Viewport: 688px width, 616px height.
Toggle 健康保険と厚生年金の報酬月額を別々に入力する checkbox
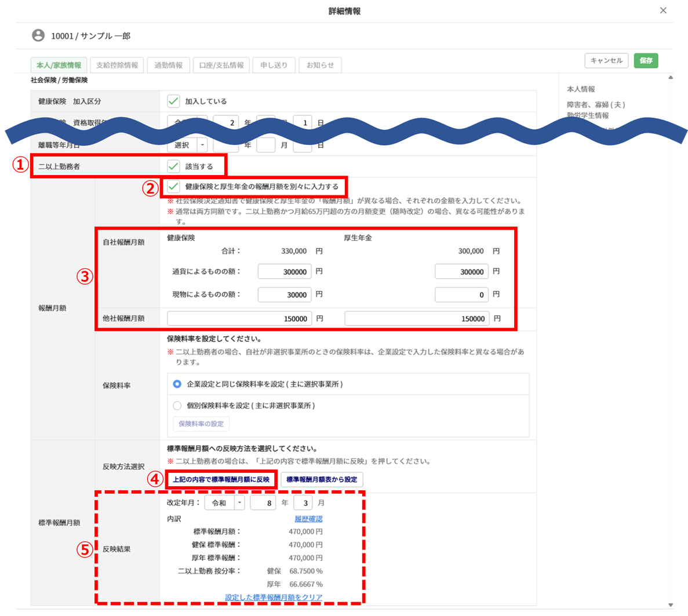pyautogui.click(x=173, y=187)
